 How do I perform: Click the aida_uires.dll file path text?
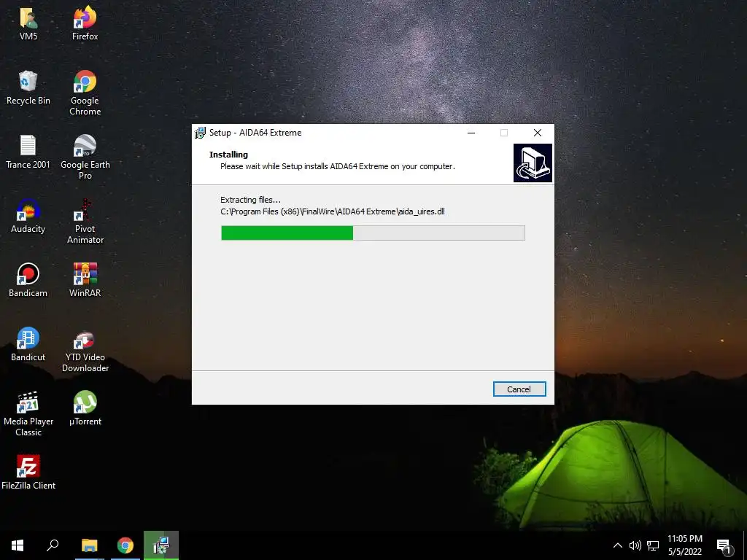333,211
